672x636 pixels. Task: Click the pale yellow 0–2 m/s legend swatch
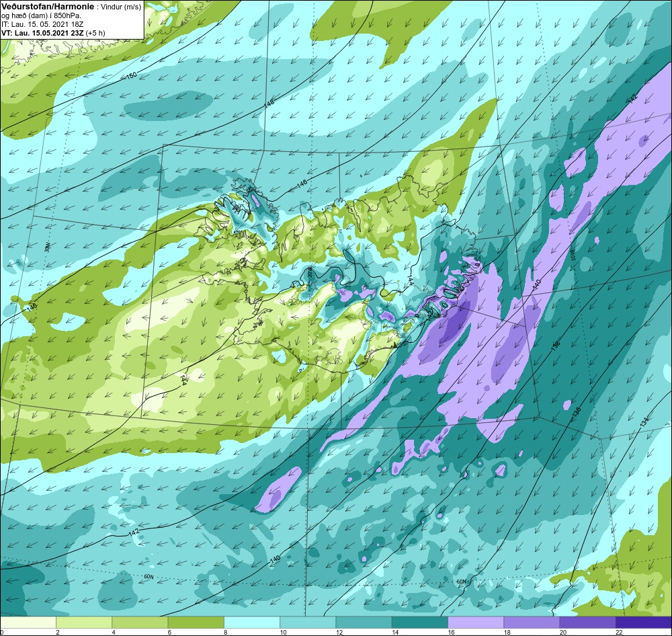(28, 622)
